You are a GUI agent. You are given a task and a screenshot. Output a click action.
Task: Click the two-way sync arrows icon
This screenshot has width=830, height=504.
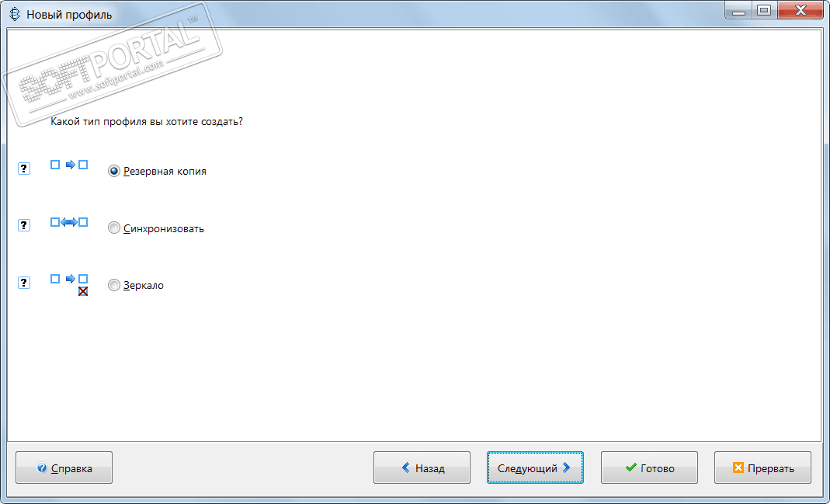(69, 222)
